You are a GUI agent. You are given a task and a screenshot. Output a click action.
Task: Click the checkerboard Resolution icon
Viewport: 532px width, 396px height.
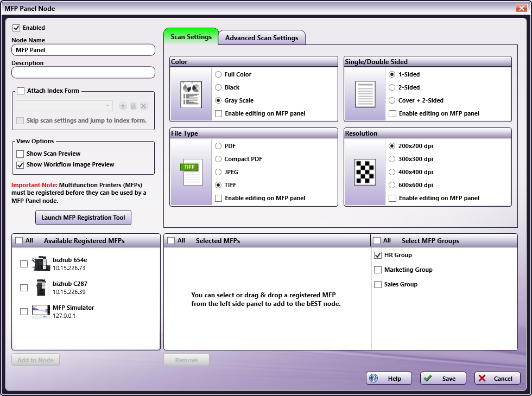click(x=365, y=172)
